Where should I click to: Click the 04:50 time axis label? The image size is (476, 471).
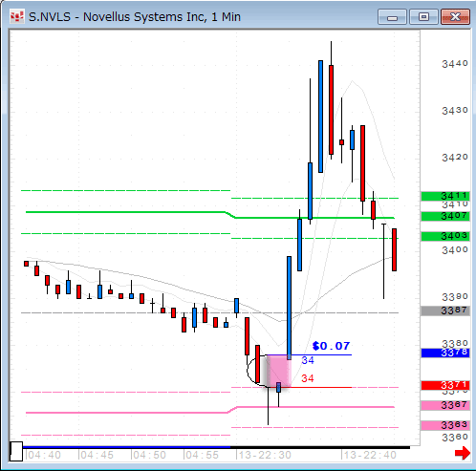click(x=149, y=455)
